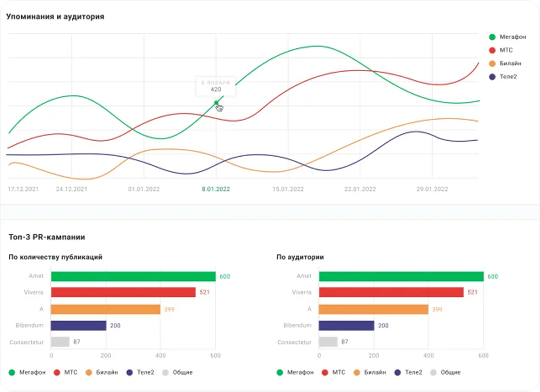Toggle Теле2 purple dot in publications legend
540x392 pixels.
pos(130,373)
